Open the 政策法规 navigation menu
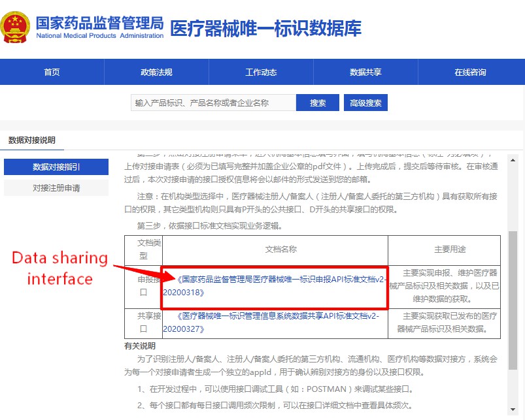Screen dimensions: 525x420 (x=156, y=73)
